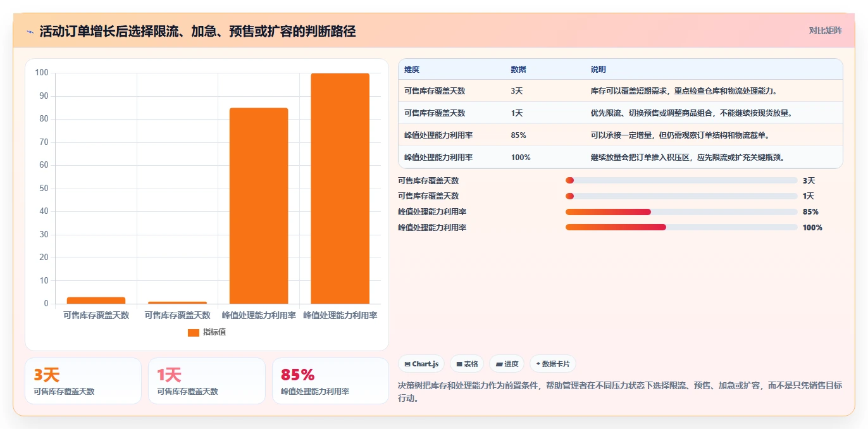
Task: Select the 数据卡片 text in its chip
Action: coord(556,364)
